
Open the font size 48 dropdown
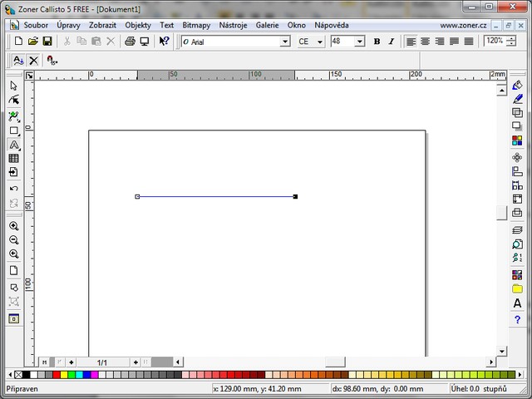coord(360,42)
